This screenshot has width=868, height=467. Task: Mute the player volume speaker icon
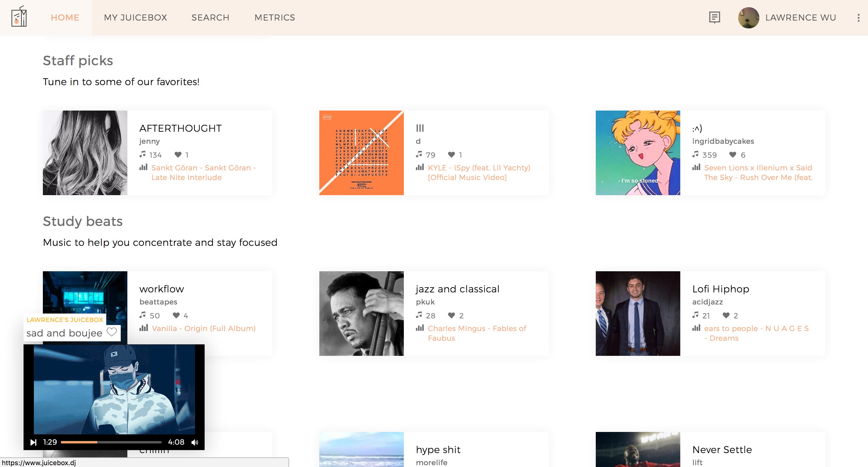pos(195,442)
